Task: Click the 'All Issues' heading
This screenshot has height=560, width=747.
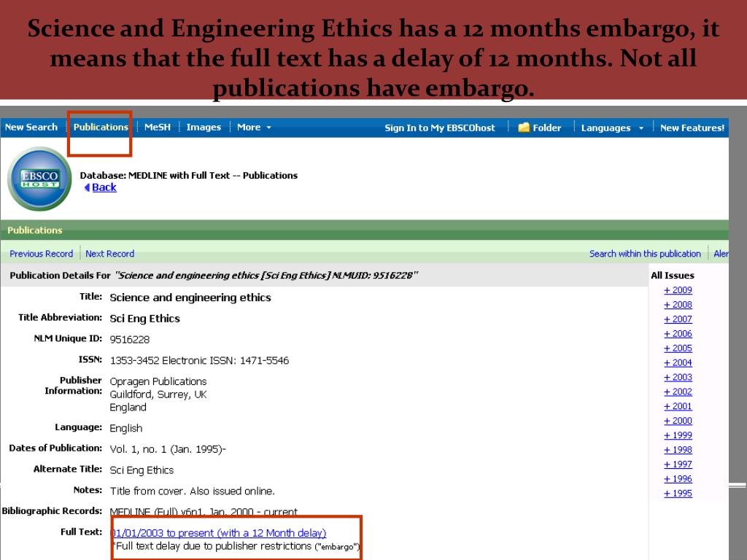Action: tap(672, 275)
